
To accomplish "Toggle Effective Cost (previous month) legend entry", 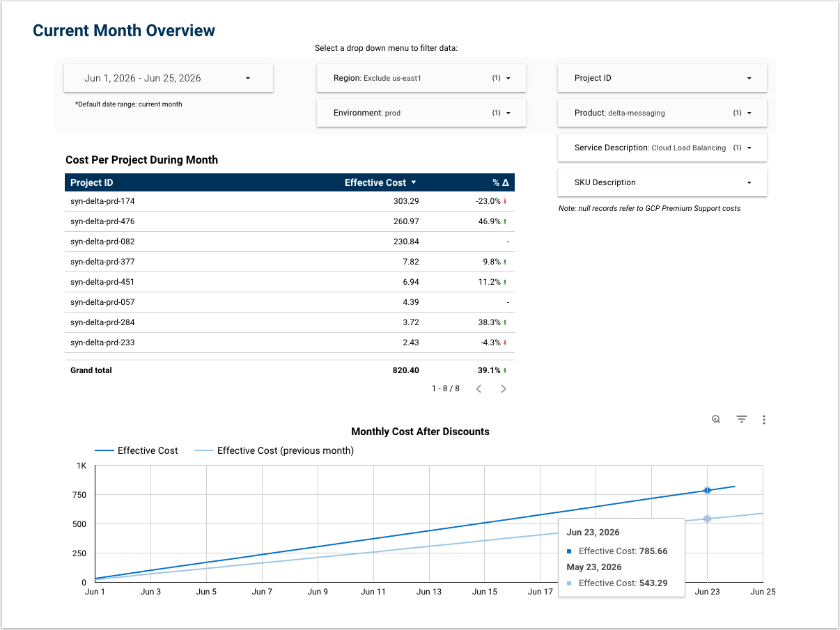I will [274, 450].
